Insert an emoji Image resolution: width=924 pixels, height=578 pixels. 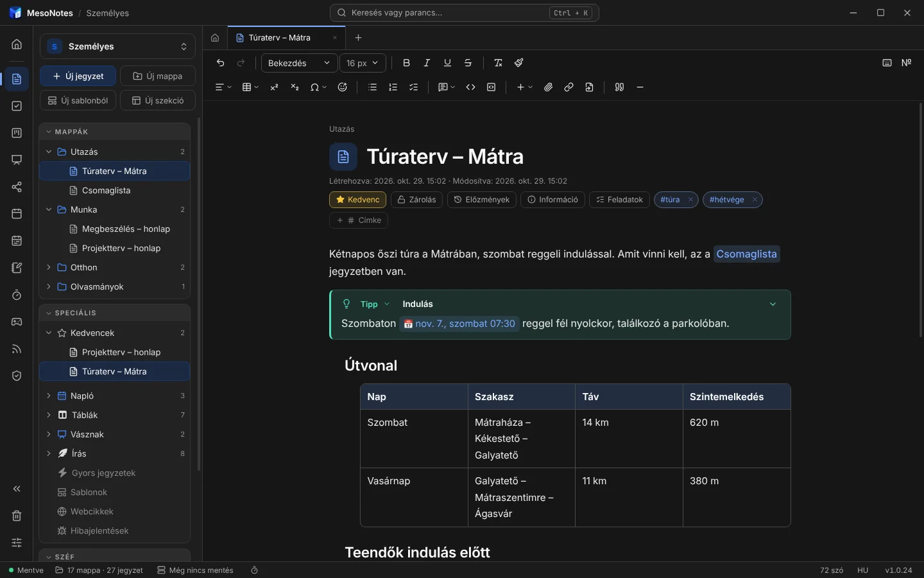pos(343,87)
